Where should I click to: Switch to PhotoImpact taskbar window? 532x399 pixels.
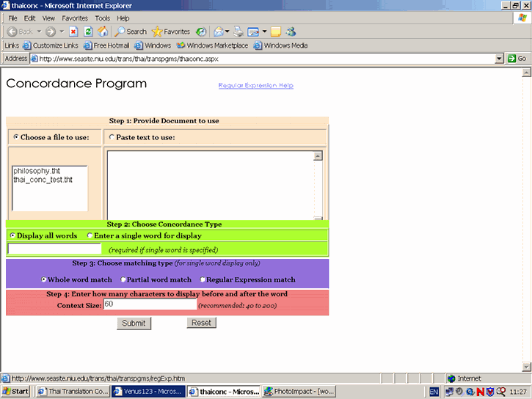pyautogui.click(x=299, y=392)
